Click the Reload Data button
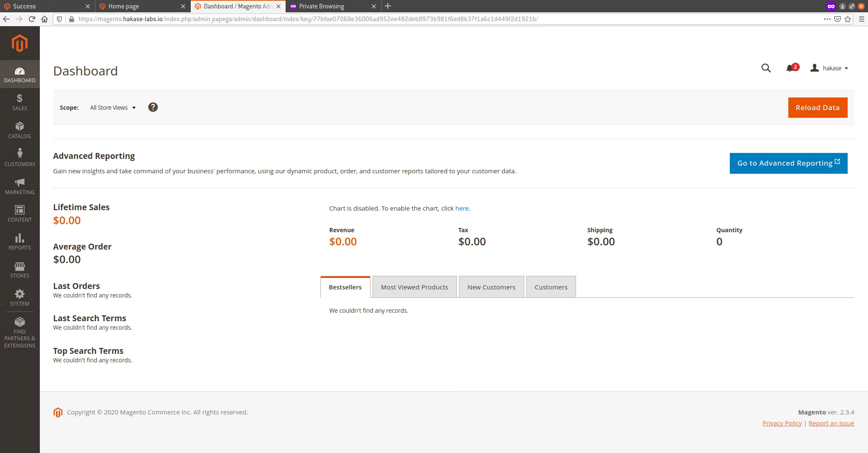This screenshot has width=868, height=453. click(818, 108)
